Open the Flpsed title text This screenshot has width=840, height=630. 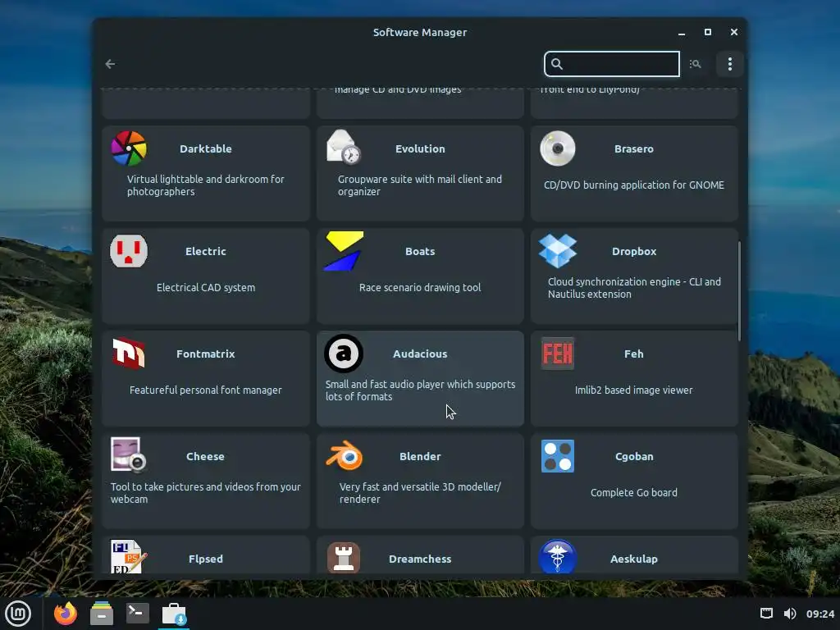206,559
